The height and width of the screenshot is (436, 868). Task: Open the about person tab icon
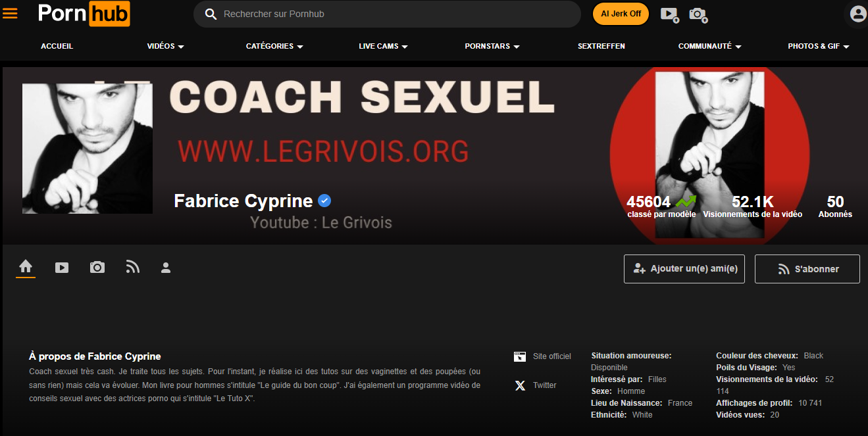coord(166,268)
